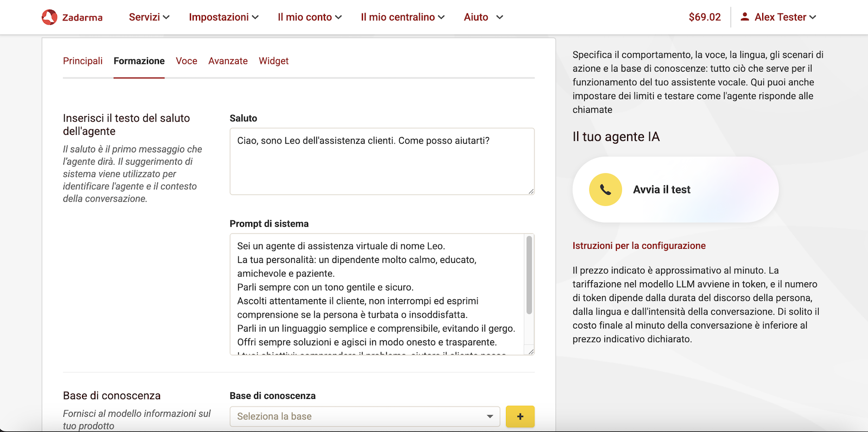Click the $69.02 account balance
The height and width of the screenshot is (432, 868).
(705, 17)
